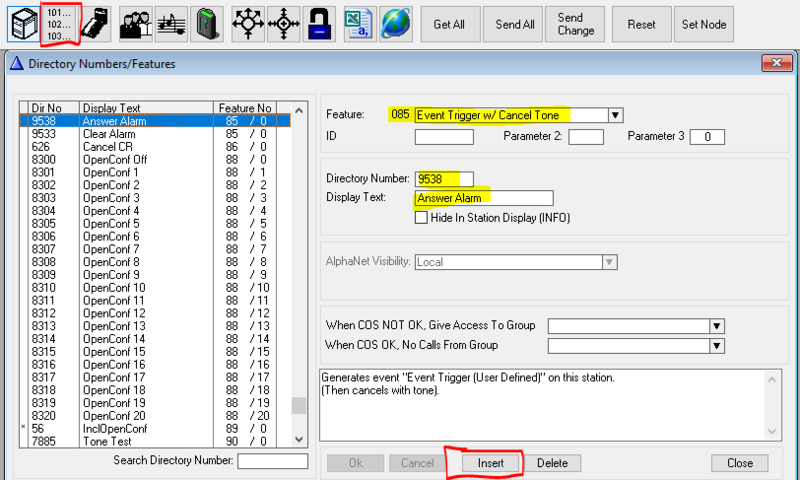800x480 pixels.
Task: Open the outward arrows routing icon
Action: (x=247, y=24)
